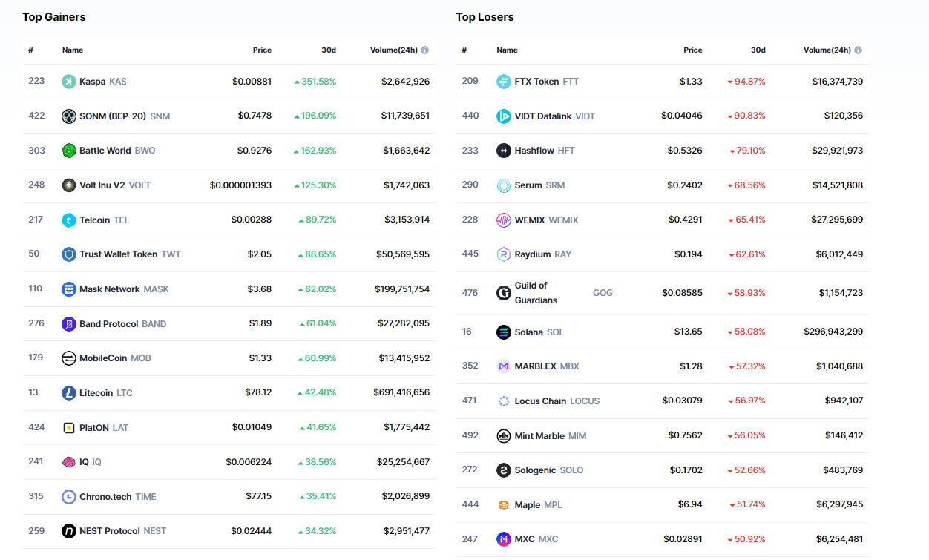Image resolution: width=929 pixels, height=560 pixels.
Task: Sort Top Gainers by 30d column
Action: 328,50
